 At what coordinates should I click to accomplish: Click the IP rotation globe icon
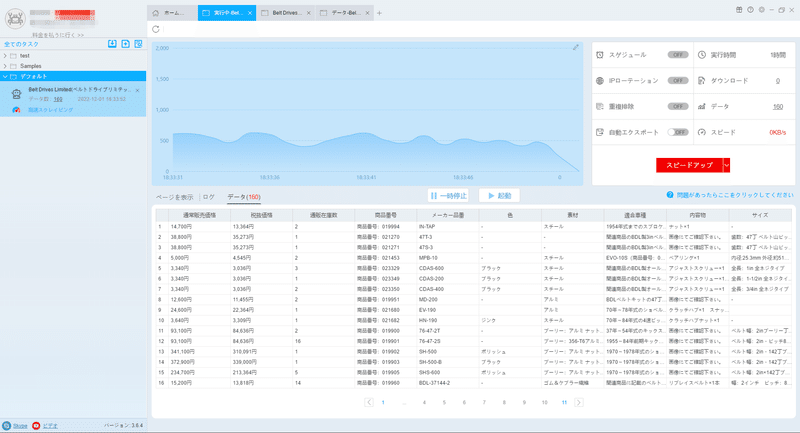(x=600, y=81)
